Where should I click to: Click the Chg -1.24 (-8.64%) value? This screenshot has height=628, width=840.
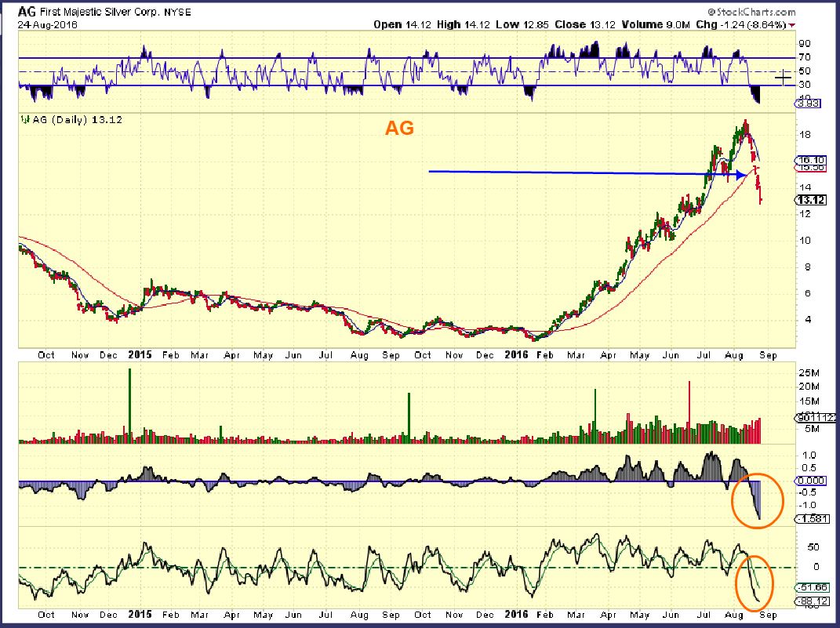[x=741, y=24]
